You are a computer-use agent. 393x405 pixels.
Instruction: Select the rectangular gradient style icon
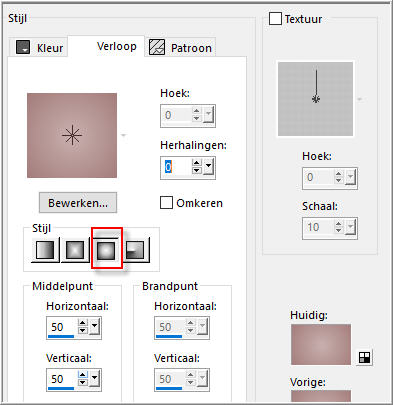tap(75, 250)
